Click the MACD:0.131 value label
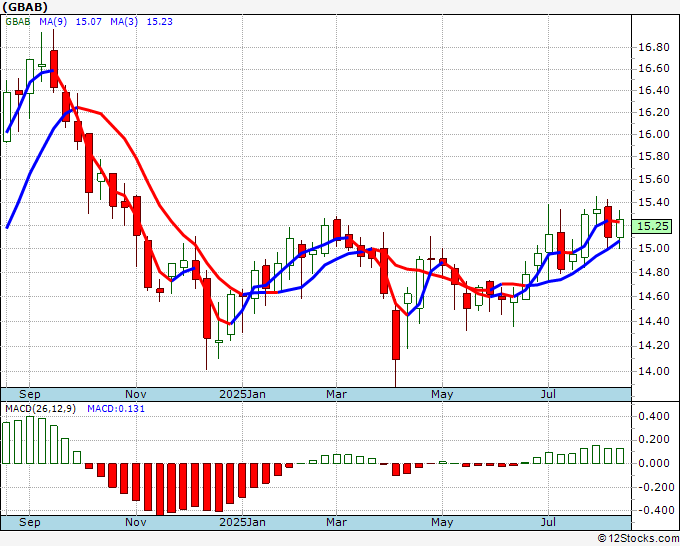 pos(116,409)
